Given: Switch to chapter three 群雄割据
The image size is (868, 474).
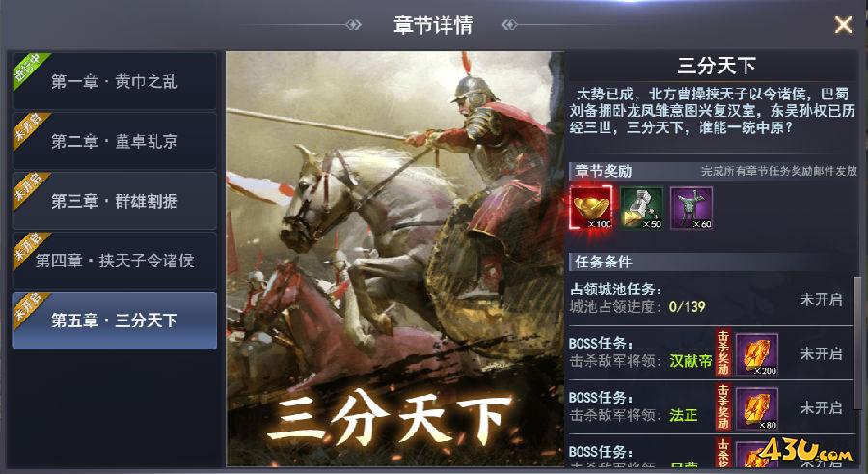Looking at the screenshot, I should (x=114, y=201).
